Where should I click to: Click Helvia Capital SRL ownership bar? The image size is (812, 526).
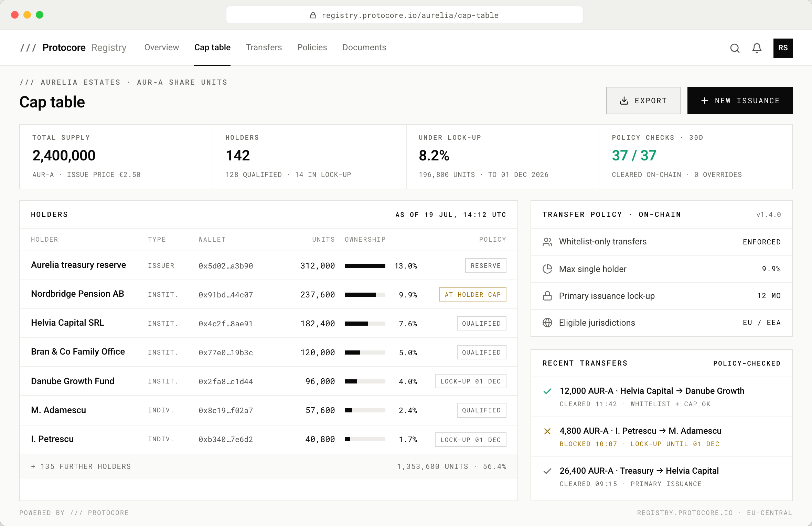(365, 324)
